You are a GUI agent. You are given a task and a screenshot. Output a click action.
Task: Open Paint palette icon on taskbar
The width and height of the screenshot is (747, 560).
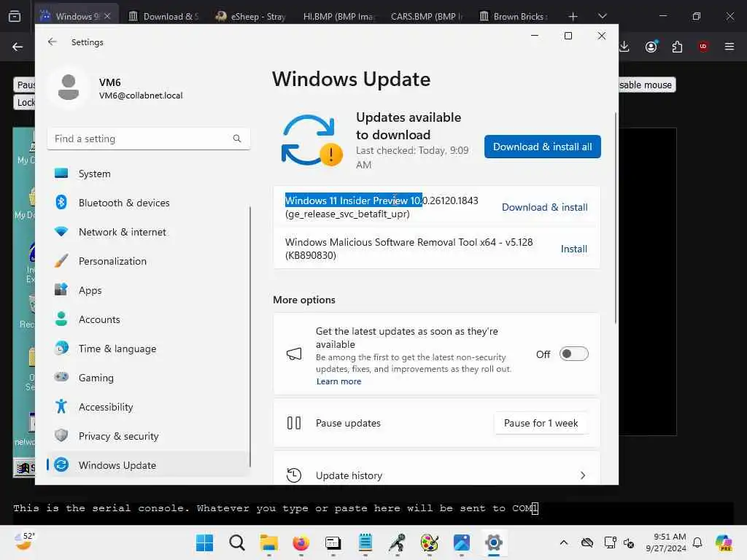[x=429, y=542]
